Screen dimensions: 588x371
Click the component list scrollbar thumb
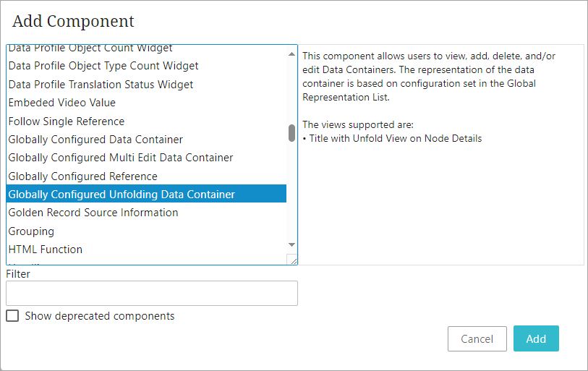tap(292, 134)
